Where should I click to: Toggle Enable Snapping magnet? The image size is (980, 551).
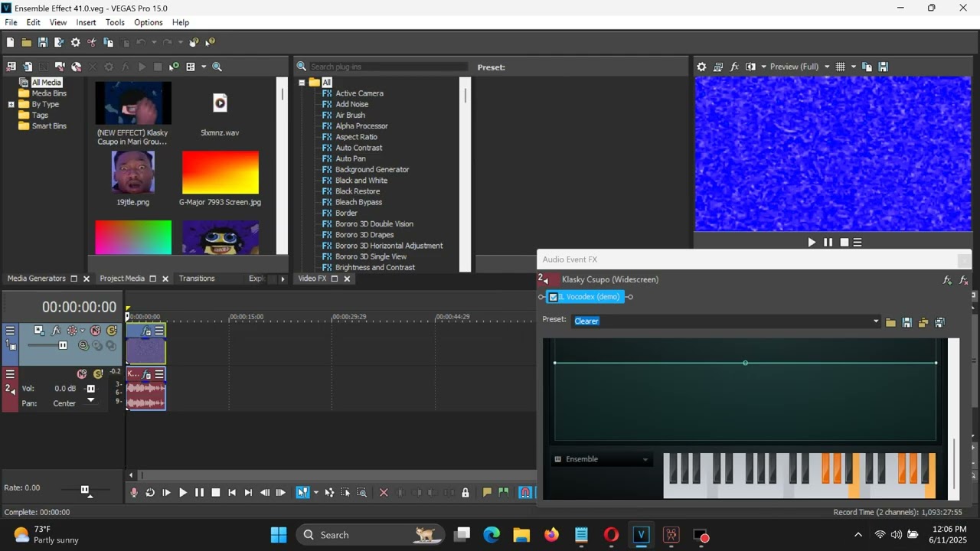tap(525, 493)
